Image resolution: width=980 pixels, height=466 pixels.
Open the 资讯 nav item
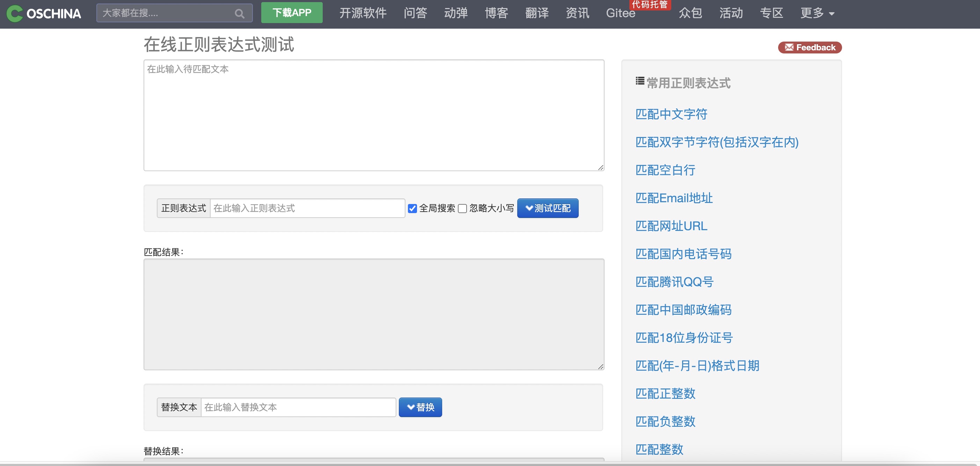coord(578,13)
